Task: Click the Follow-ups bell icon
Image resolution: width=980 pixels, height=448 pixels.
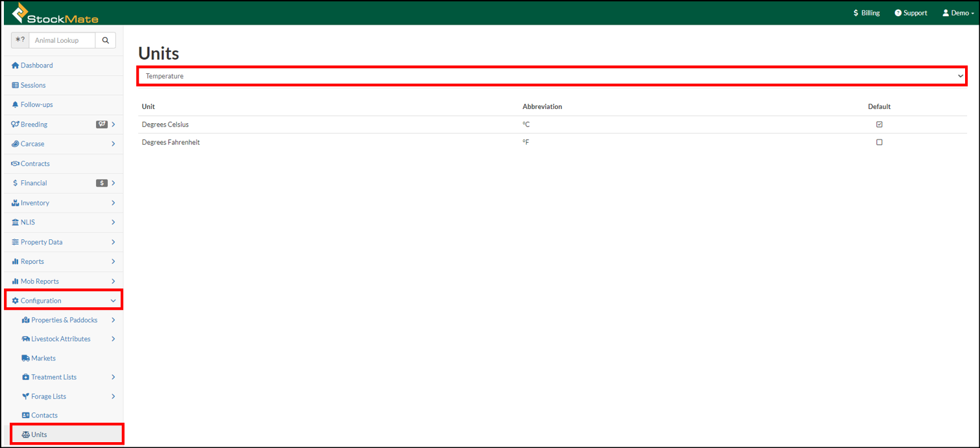Action: 16,104
